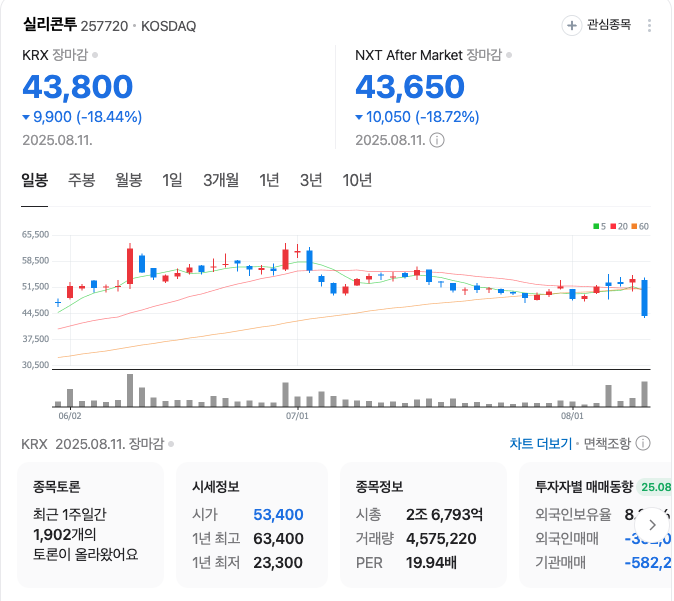Click the NXT After Market label
This screenshot has height=601, width=674.
tap(409, 55)
